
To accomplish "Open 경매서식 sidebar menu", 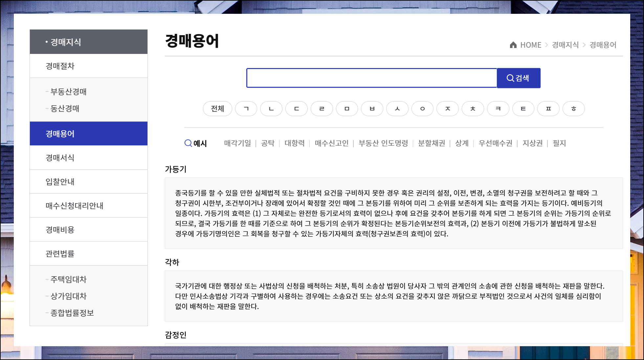I will [x=60, y=158].
